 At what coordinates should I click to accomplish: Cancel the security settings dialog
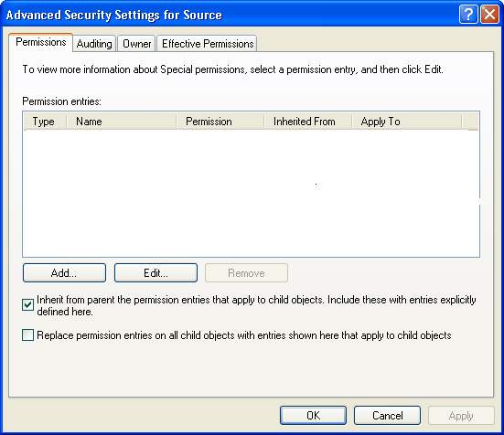[x=387, y=416]
